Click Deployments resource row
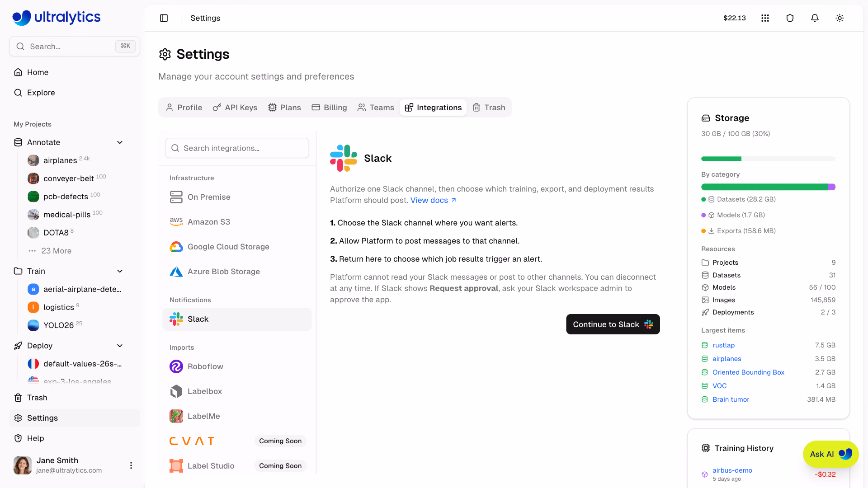The height and width of the screenshot is (488, 868). [768, 312]
